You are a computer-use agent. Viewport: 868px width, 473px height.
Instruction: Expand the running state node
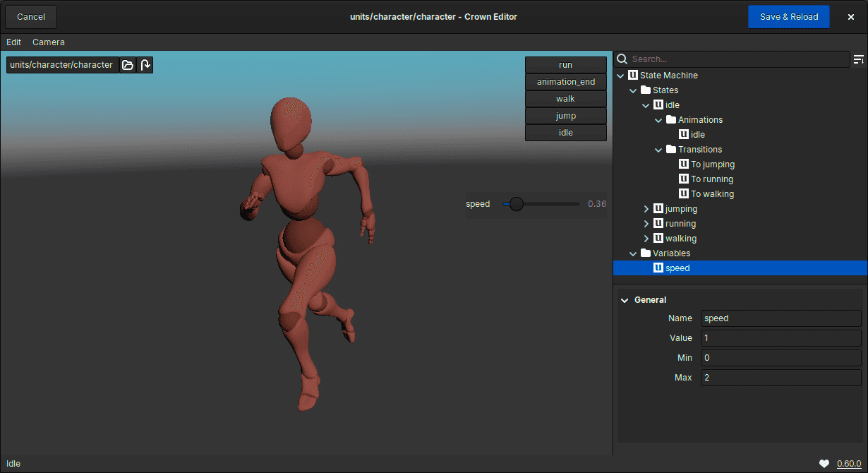pyautogui.click(x=646, y=224)
